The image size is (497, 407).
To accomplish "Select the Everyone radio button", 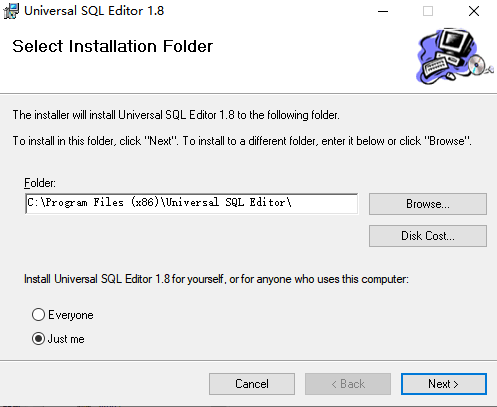I will 38,315.
